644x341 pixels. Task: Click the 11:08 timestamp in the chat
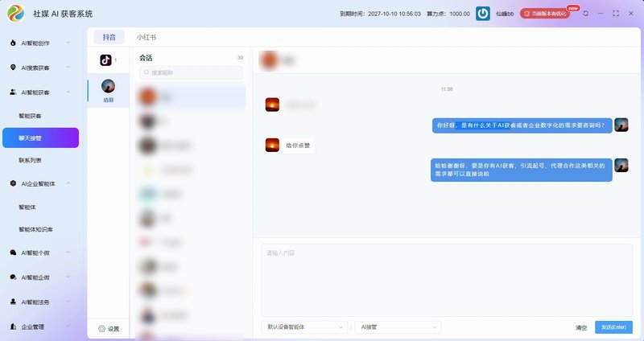pos(447,89)
